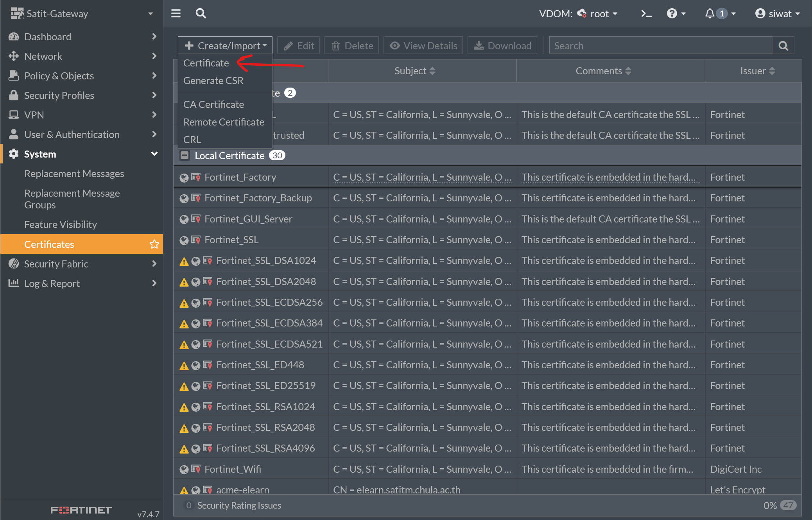Click the View Details button
The width and height of the screenshot is (812, 520).
(423, 46)
